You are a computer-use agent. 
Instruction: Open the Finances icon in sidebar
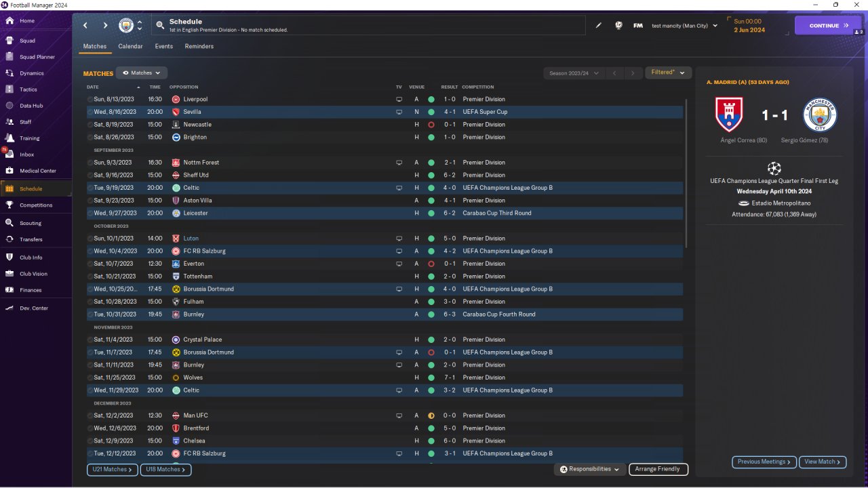(x=9, y=290)
